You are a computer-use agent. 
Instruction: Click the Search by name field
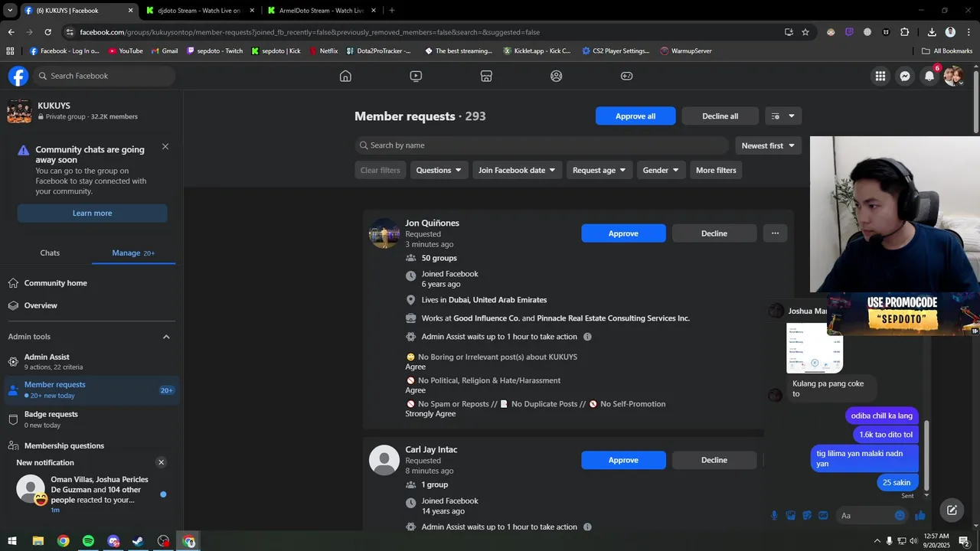[541, 145]
